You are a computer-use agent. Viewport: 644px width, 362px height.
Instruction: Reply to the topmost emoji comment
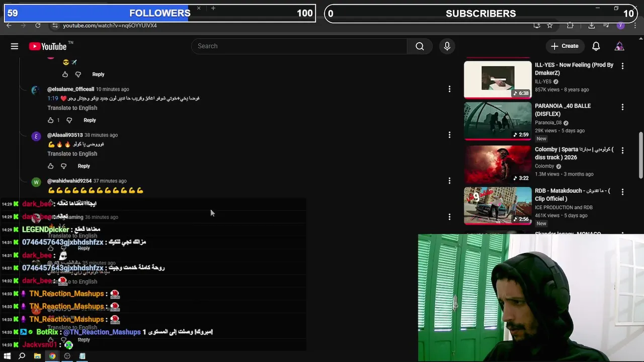point(98,74)
